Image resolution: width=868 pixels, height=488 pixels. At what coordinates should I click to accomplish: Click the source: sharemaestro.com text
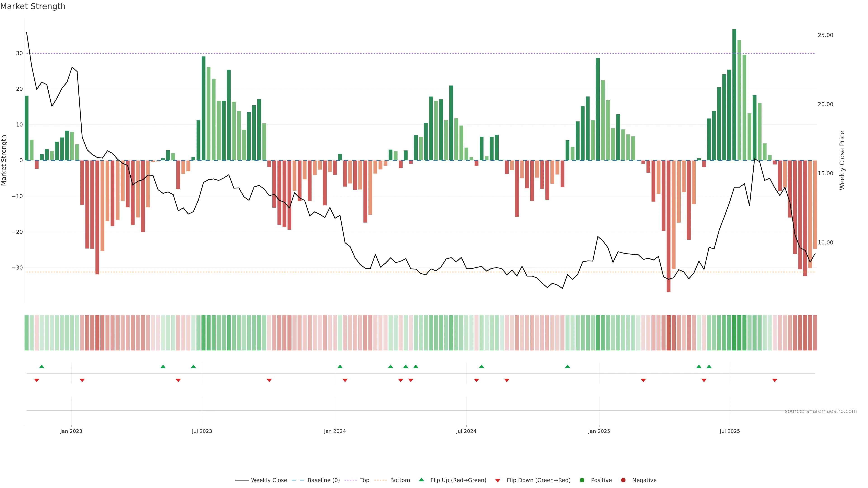point(821,411)
